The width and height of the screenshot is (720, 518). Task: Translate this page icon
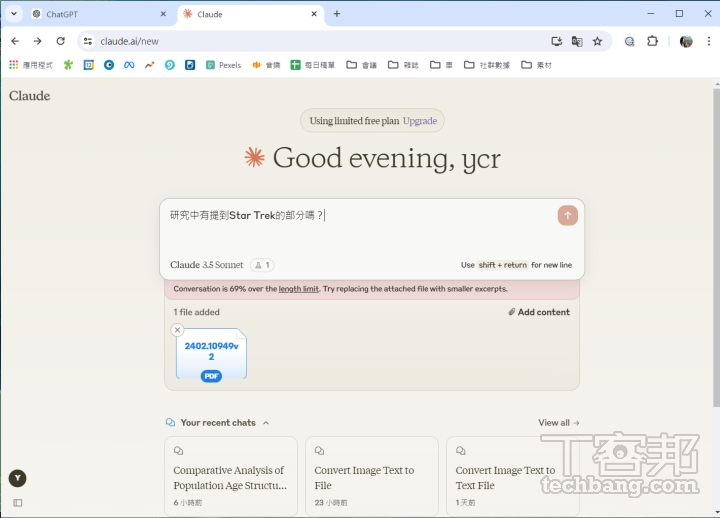pyautogui.click(x=577, y=41)
